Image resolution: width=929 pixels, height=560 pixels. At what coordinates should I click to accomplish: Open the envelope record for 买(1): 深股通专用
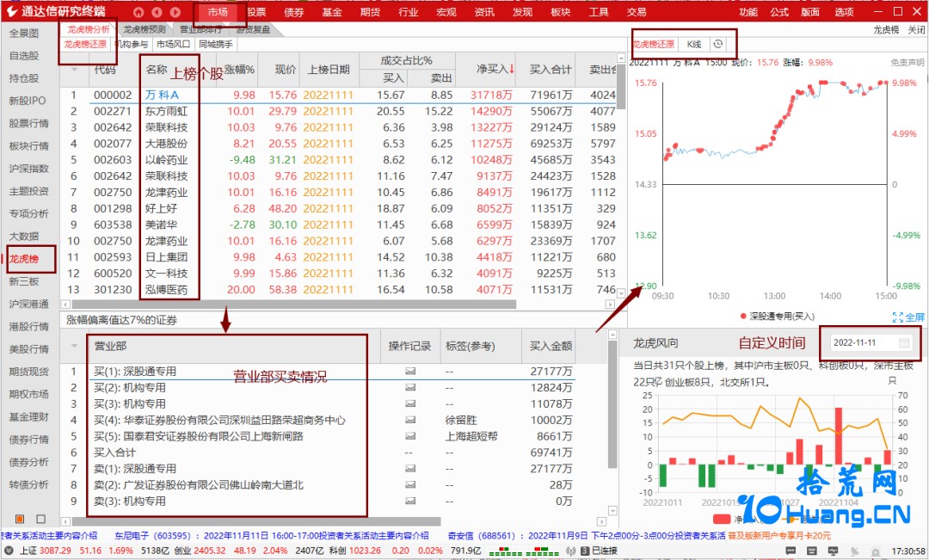[x=410, y=371]
